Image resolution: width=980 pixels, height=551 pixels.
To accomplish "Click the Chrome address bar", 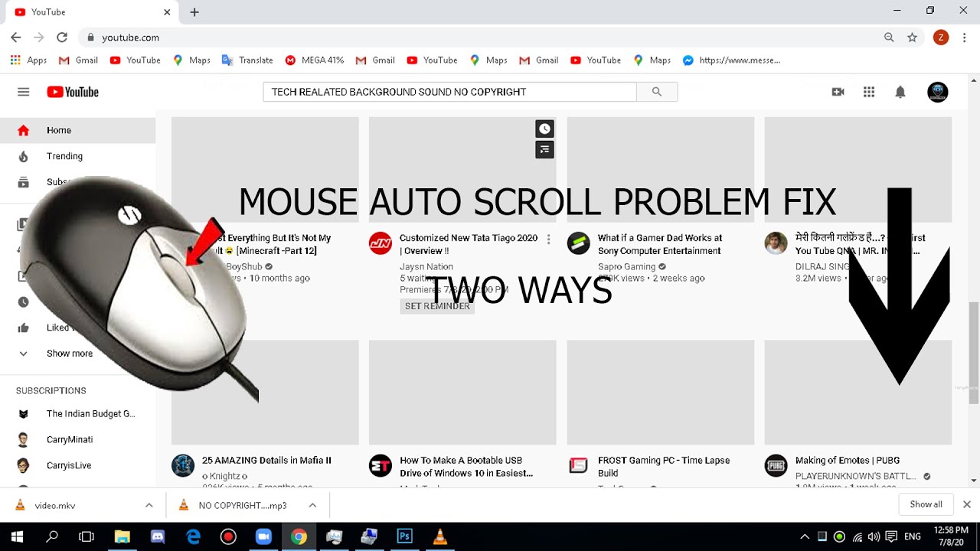I will (x=482, y=37).
